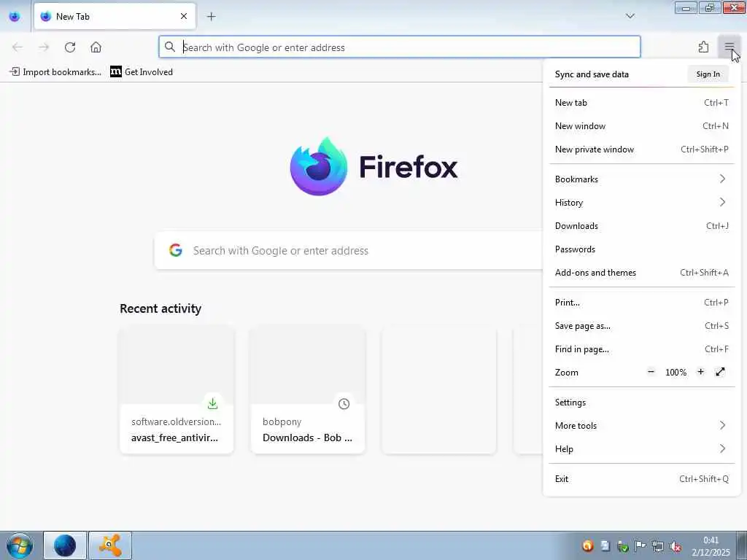
Task: Click the Avast taskbar button
Action: click(110, 545)
